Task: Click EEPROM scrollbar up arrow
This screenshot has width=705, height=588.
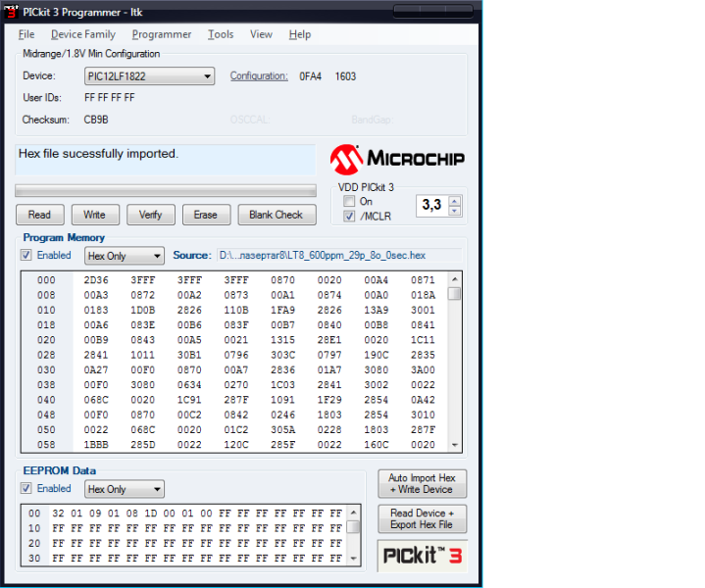Action: tap(354, 513)
